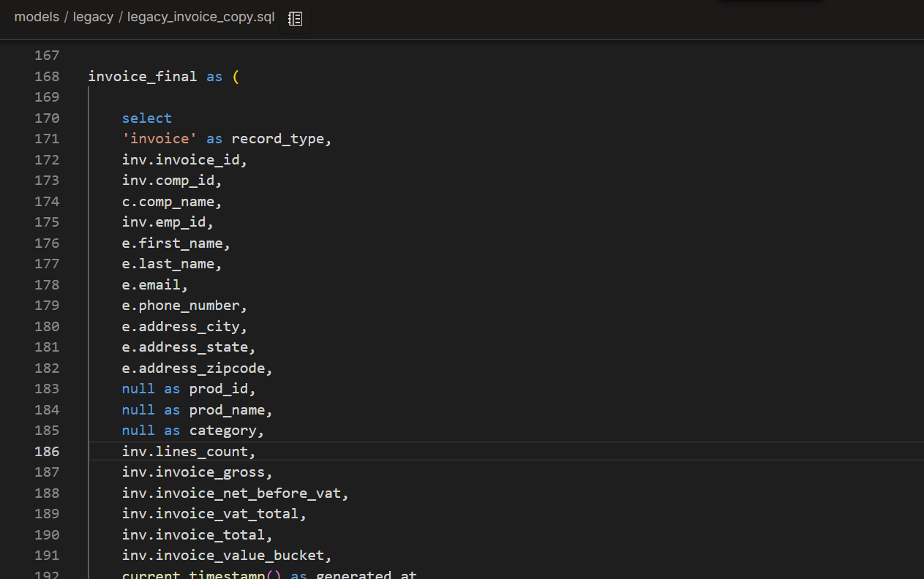The width and height of the screenshot is (924, 579).
Task: Place cursor on 'e.last_name,' line
Action: click(172, 264)
